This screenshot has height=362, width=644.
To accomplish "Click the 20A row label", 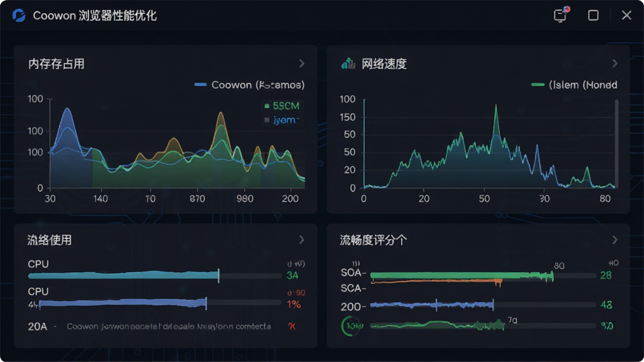I will (x=37, y=326).
